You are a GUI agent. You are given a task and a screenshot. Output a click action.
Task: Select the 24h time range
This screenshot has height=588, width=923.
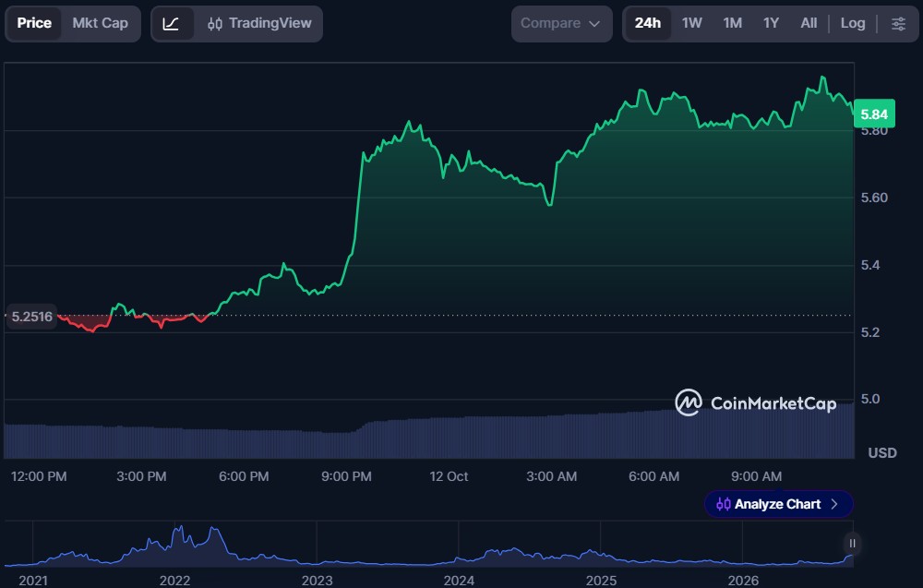648,24
